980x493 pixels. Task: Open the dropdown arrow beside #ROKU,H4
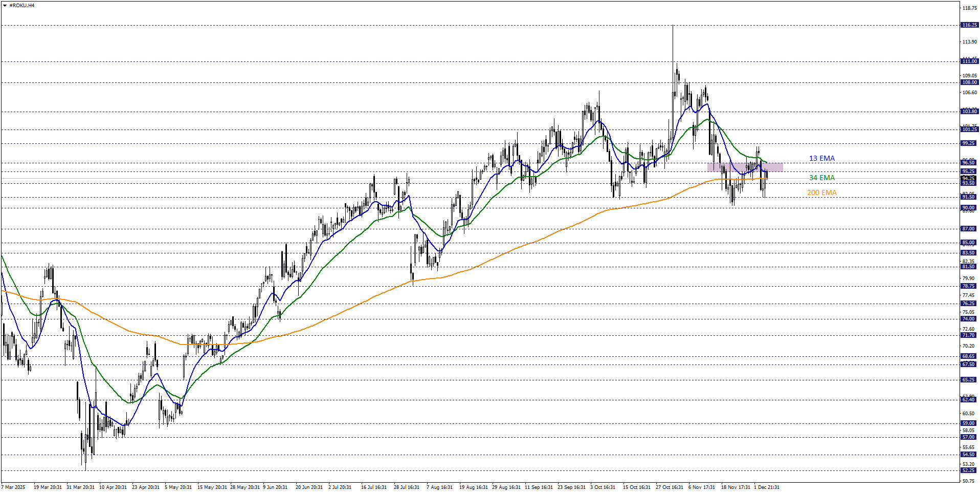tap(5, 6)
